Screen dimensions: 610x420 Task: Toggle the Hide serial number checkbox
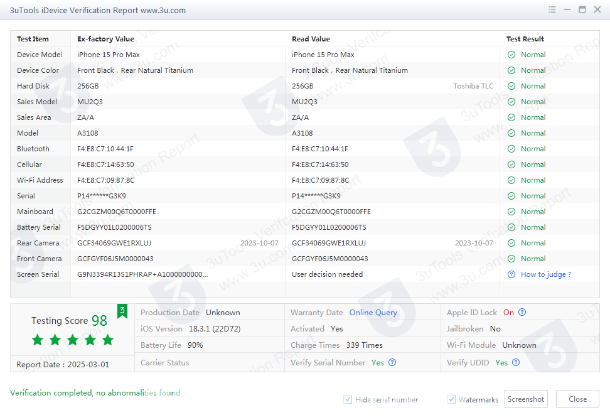[x=347, y=399]
